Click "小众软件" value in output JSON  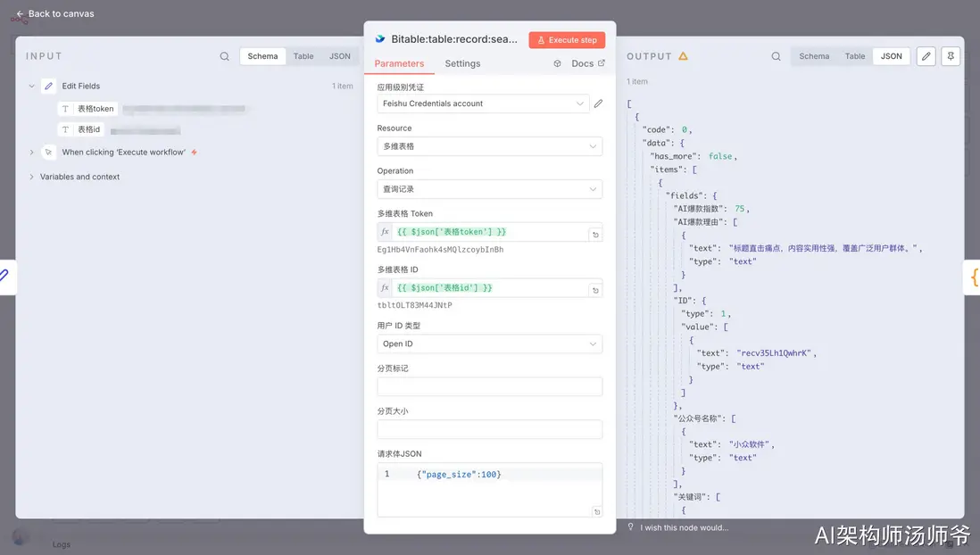[x=750, y=444]
